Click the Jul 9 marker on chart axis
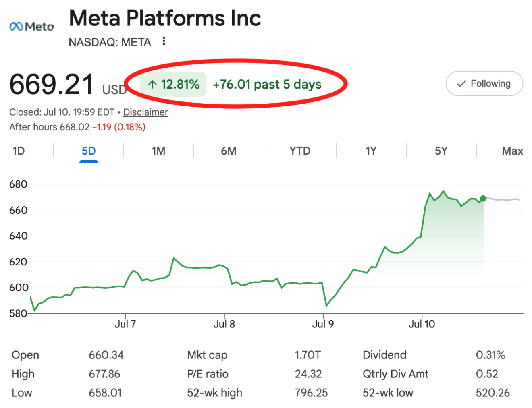This screenshot has width=532, height=408. tap(323, 324)
